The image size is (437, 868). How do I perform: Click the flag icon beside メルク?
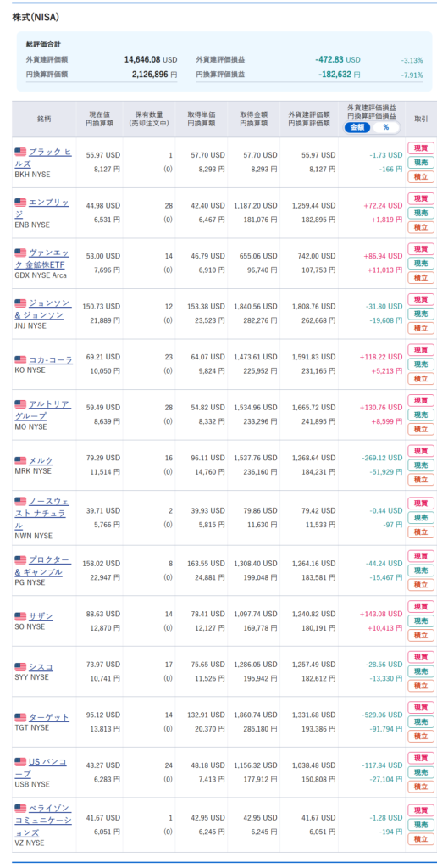(20, 461)
